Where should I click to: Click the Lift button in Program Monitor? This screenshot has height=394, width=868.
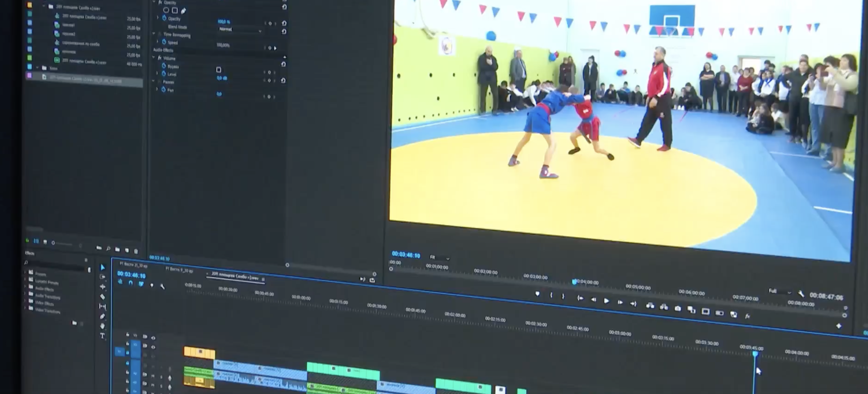(650, 305)
